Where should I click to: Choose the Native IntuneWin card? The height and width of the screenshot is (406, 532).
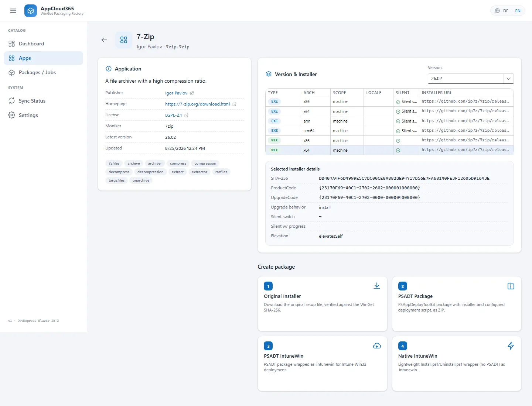click(x=457, y=364)
